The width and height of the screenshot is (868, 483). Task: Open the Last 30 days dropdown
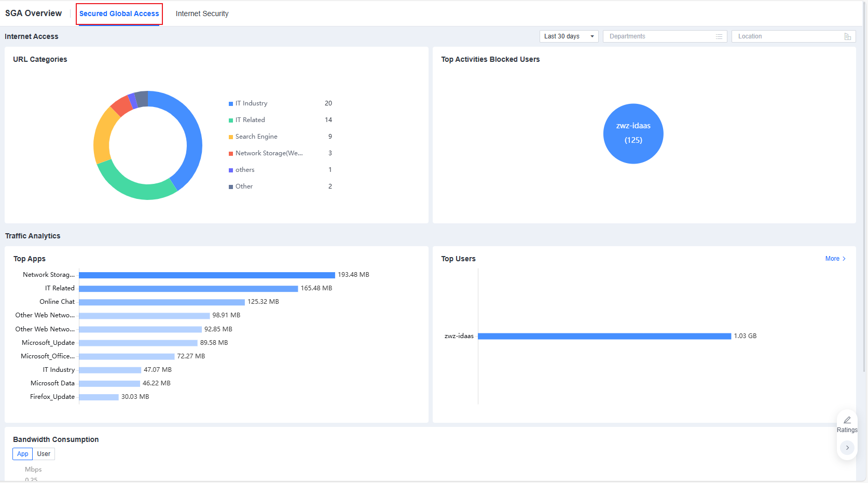[569, 36]
